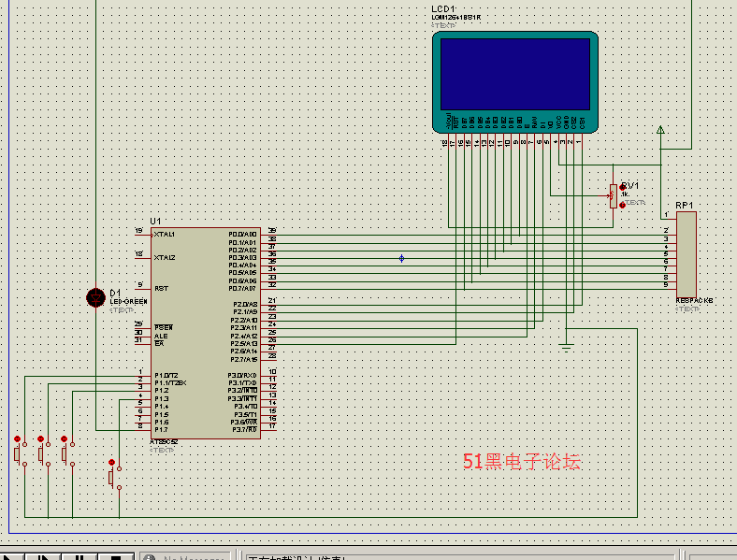Click the P0.0/AD0 pin label
Screen dimensions: 737x560
pos(242,235)
